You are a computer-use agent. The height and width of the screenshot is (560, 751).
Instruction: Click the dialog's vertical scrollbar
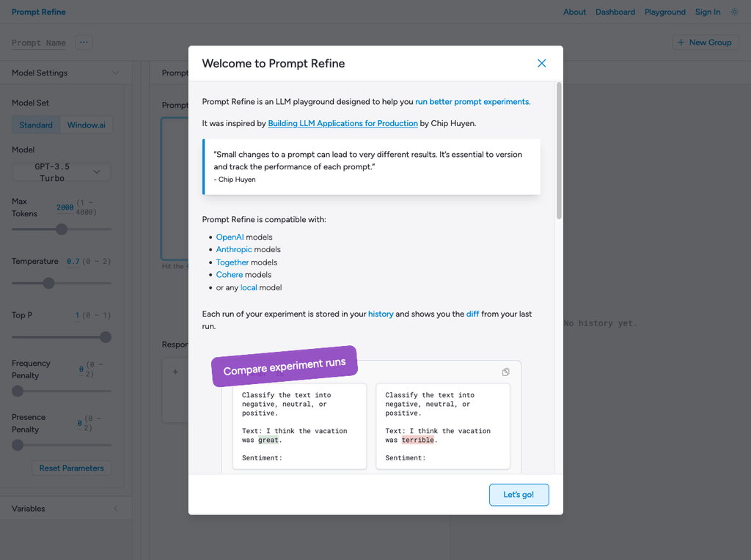[x=559, y=151]
